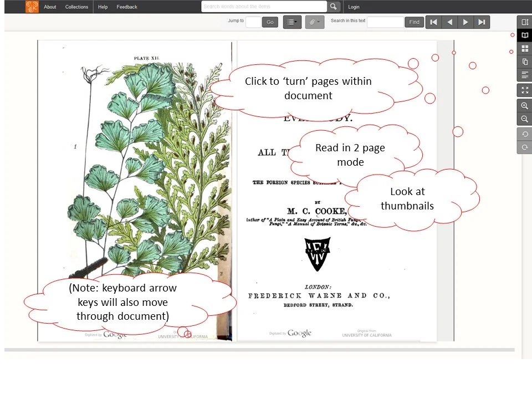
Task: Open the Collections menu
Action: coord(76,7)
